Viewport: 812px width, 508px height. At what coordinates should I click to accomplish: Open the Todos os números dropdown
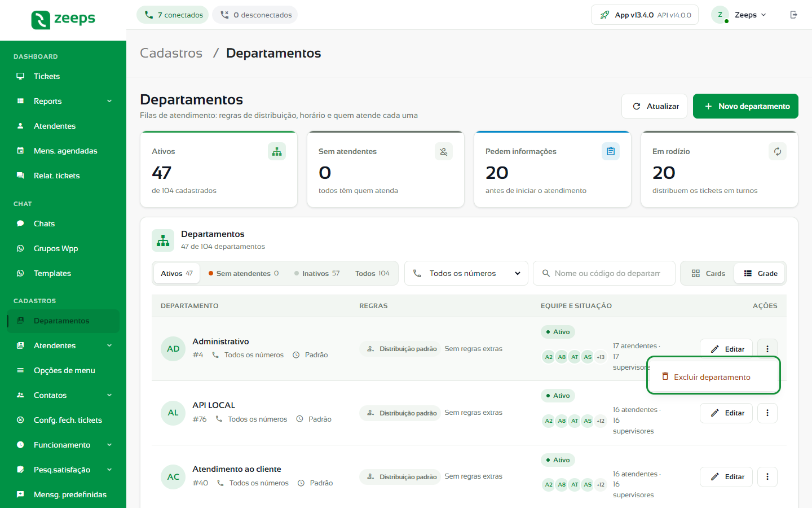466,273
